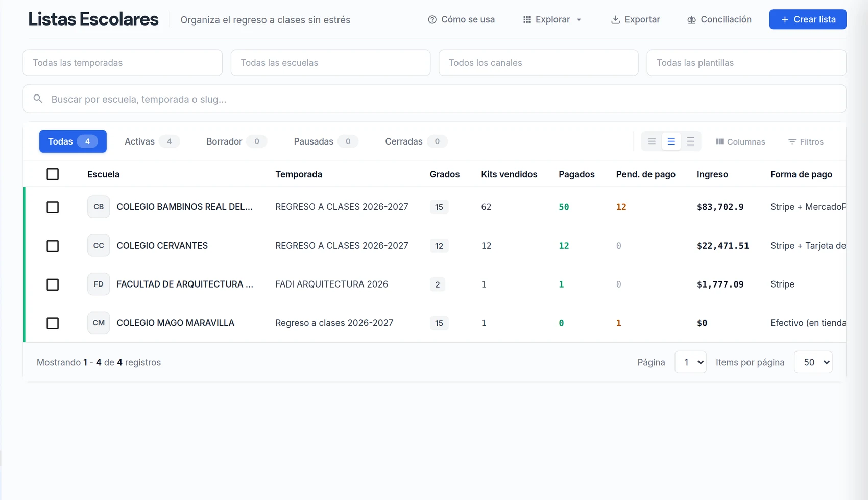Image resolution: width=868 pixels, height=500 pixels.
Task: Open Conciliación
Action: [x=719, y=19]
